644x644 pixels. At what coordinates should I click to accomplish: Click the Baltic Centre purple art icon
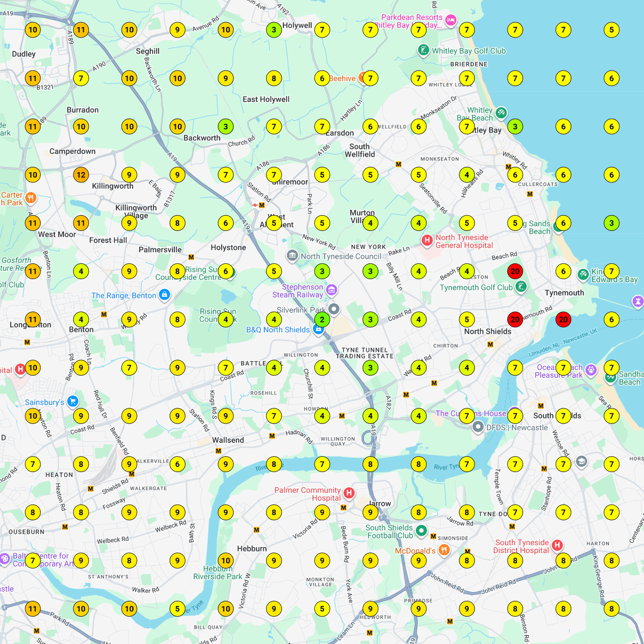click(x=5, y=559)
